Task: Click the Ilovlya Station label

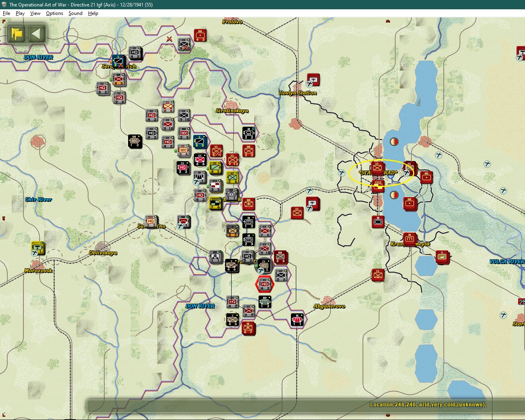Action: point(298,93)
